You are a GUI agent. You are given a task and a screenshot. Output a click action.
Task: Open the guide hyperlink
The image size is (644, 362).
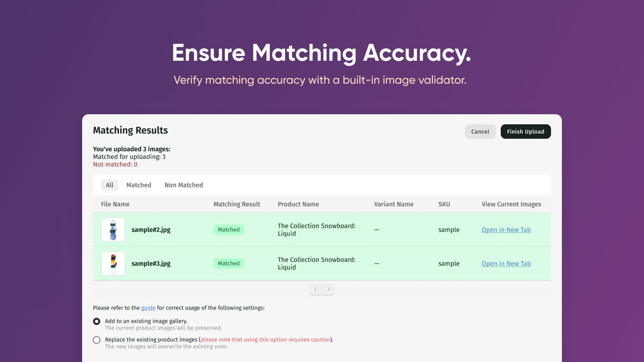pos(148,308)
